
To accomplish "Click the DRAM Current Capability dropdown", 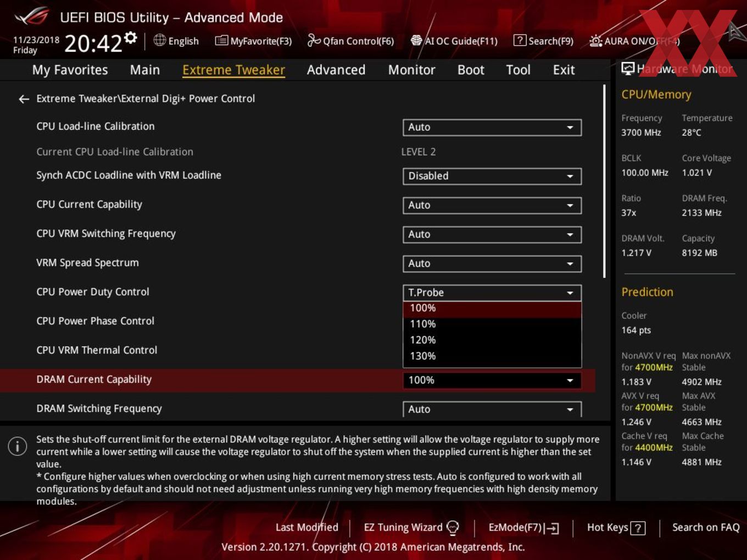I will click(492, 380).
